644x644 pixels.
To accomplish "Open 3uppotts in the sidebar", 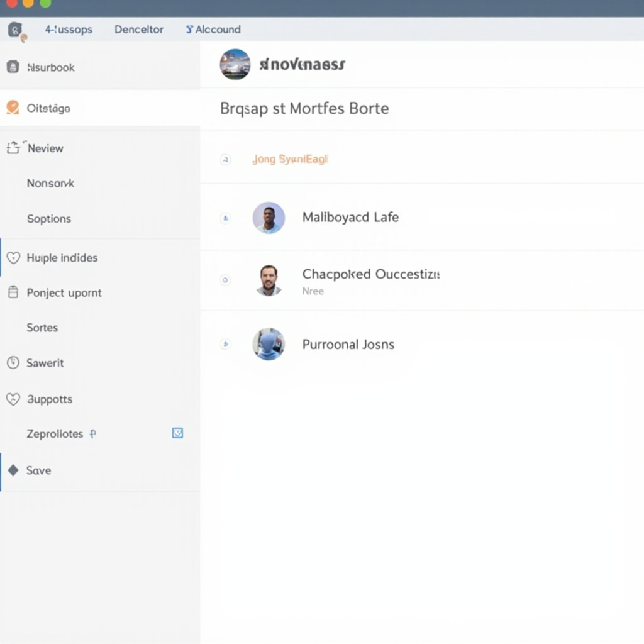I will (50, 399).
